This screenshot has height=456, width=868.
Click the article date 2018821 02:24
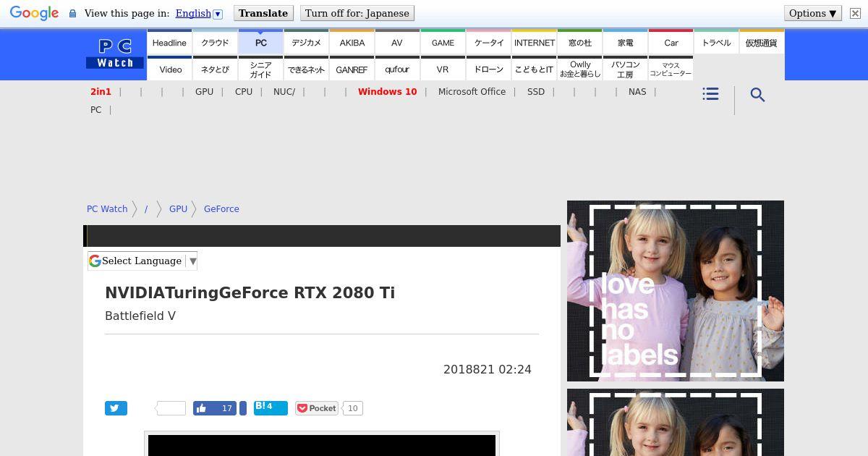click(x=488, y=369)
